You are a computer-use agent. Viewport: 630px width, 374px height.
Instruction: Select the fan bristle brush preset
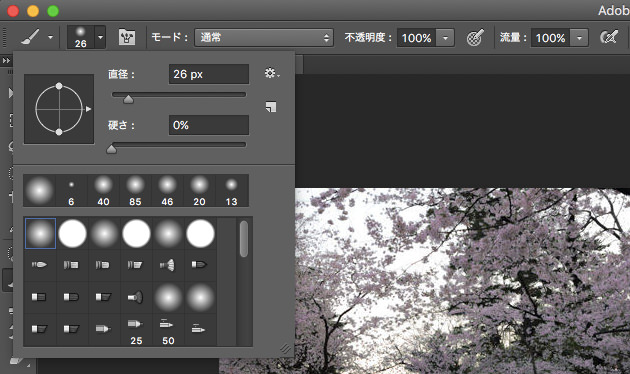pos(168,265)
